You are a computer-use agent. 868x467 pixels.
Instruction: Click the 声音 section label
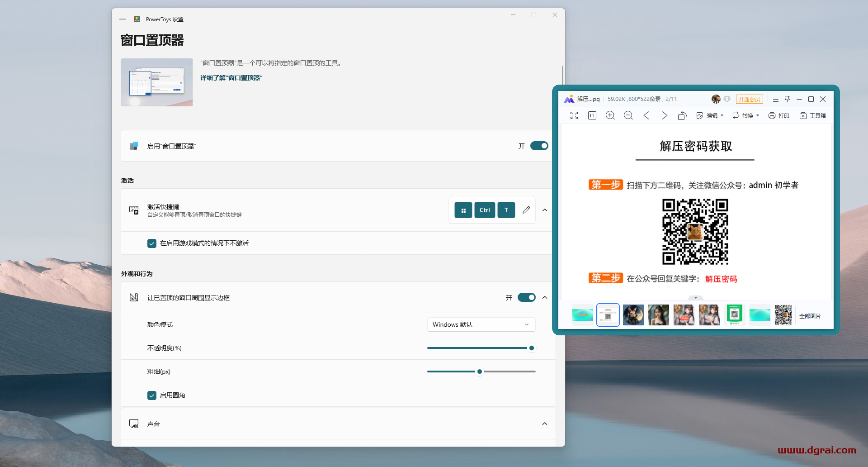tap(154, 424)
